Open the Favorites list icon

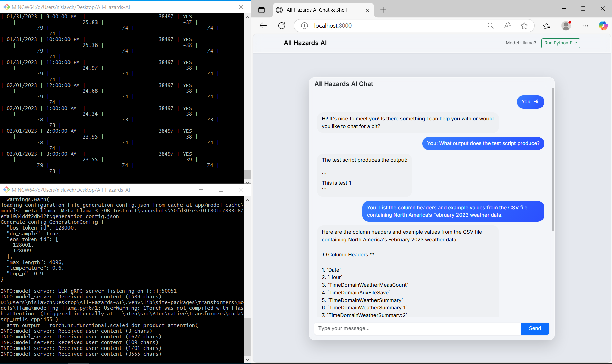[547, 26]
